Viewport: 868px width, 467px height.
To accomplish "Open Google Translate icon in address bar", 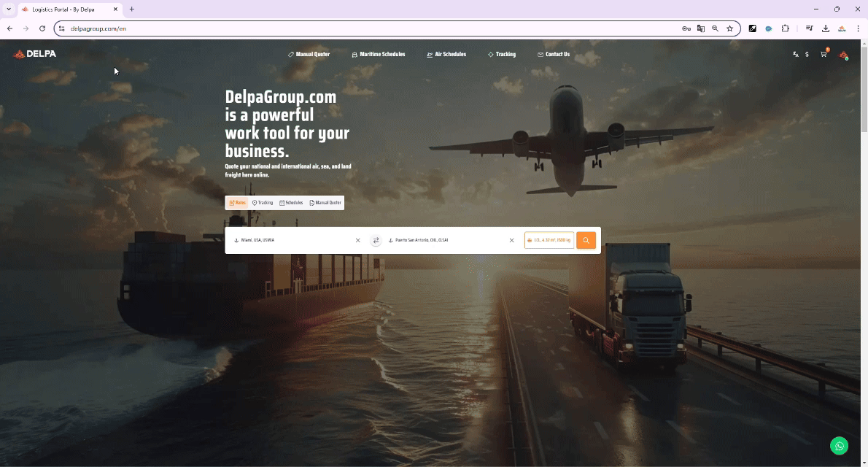I will [x=701, y=28].
